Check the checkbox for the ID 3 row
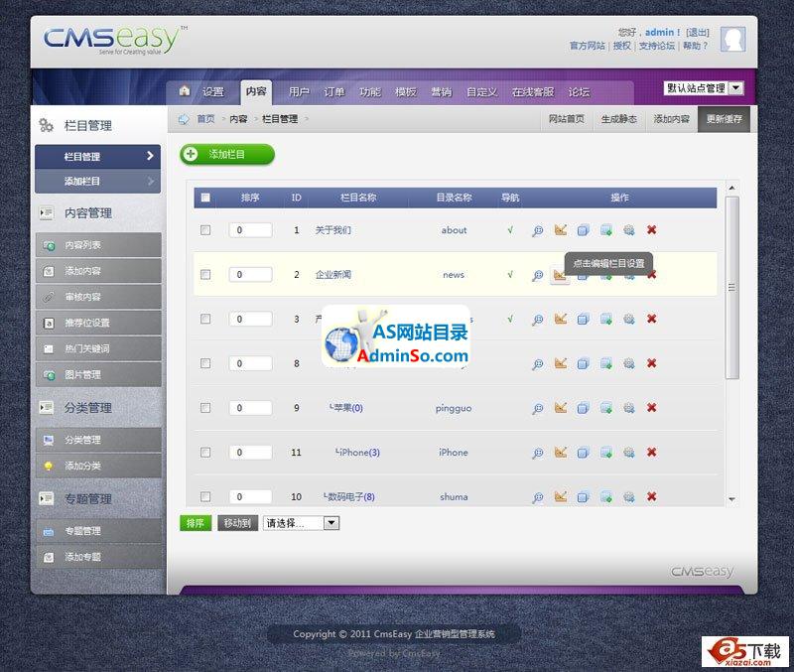 205,319
